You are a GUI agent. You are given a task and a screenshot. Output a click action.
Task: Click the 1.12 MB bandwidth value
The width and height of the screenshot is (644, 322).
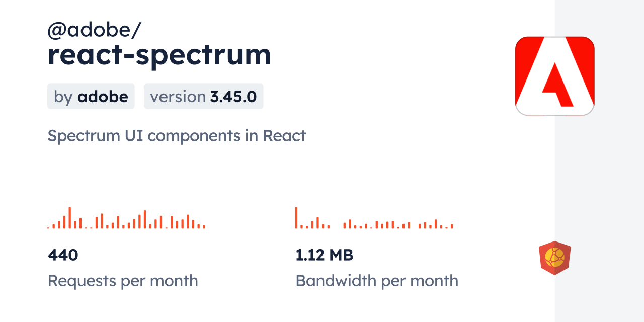tap(325, 255)
